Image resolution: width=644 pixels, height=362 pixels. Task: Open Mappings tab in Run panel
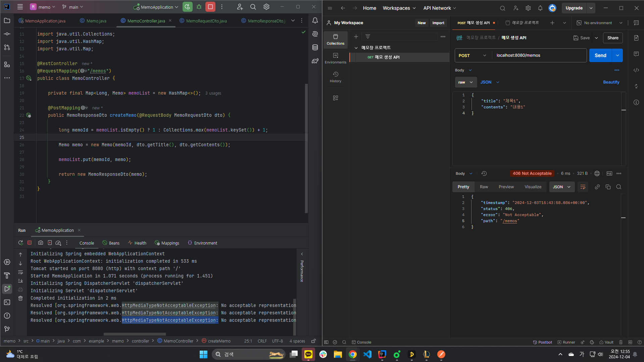click(167, 243)
